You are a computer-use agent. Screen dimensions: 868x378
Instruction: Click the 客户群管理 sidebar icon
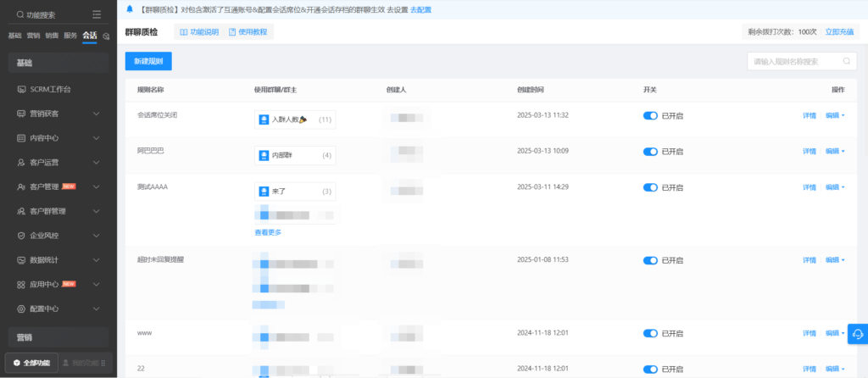click(21, 211)
